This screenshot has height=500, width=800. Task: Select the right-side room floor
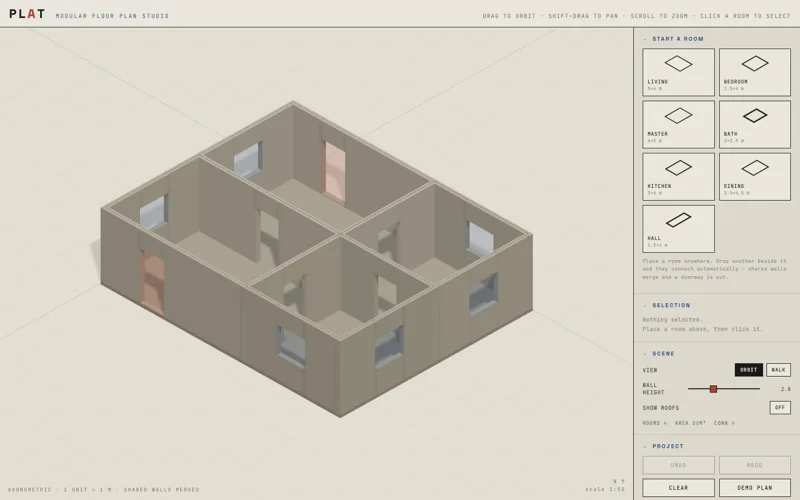coord(434,269)
